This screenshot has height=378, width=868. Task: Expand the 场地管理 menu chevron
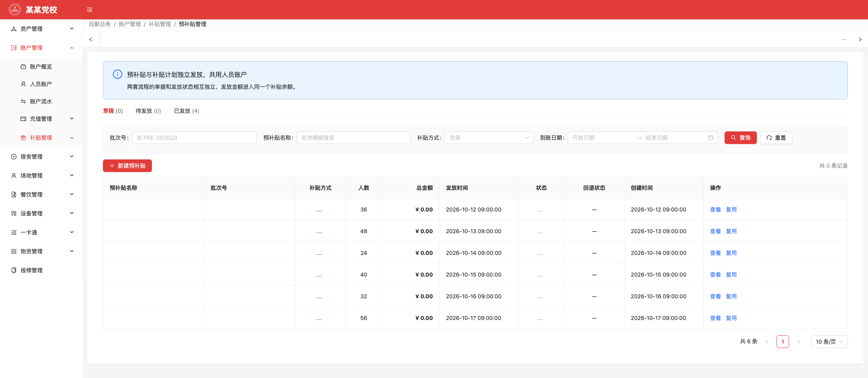click(x=72, y=175)
